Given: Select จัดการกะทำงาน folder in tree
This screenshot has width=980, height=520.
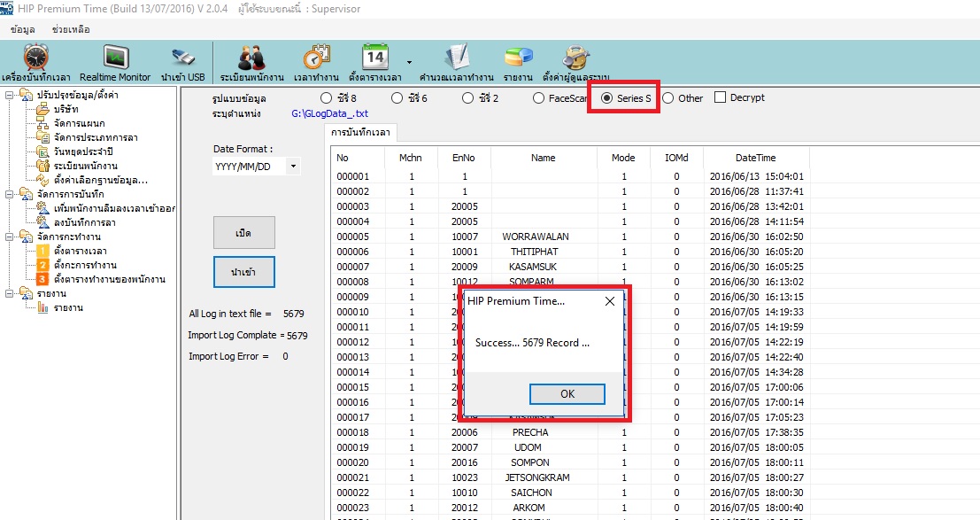Looking at the screenshot, I should (x=69, y=237).
